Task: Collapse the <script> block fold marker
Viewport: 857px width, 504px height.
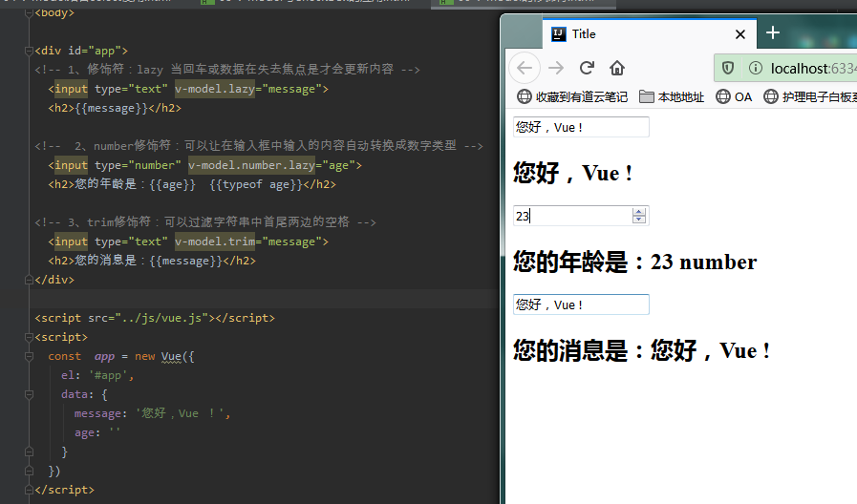Action: point(29,337)
